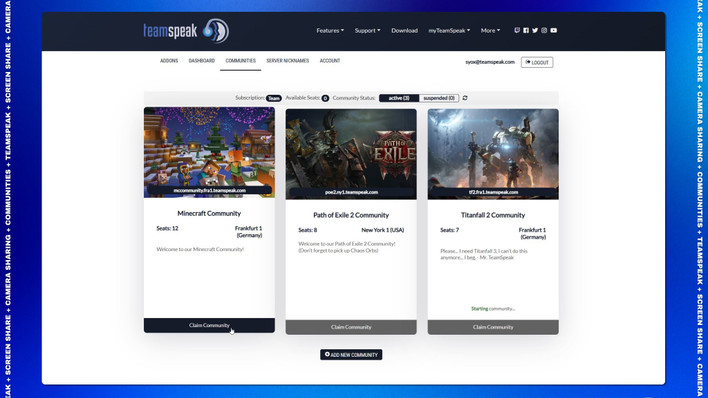Open the YouTube social icon
The height and width of the screenshot is (398, 708).
coord(554,30)
